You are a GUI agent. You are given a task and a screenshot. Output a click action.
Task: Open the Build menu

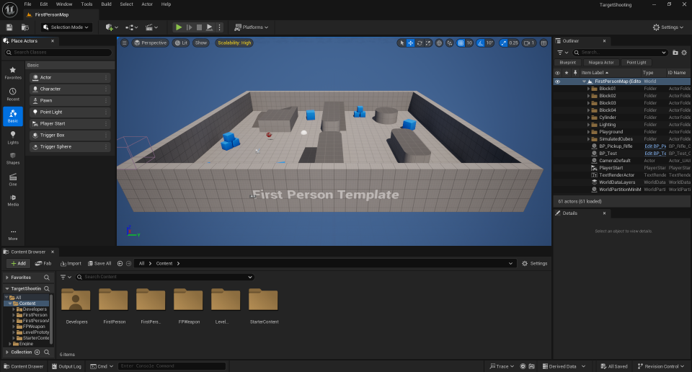click(106, 4)
